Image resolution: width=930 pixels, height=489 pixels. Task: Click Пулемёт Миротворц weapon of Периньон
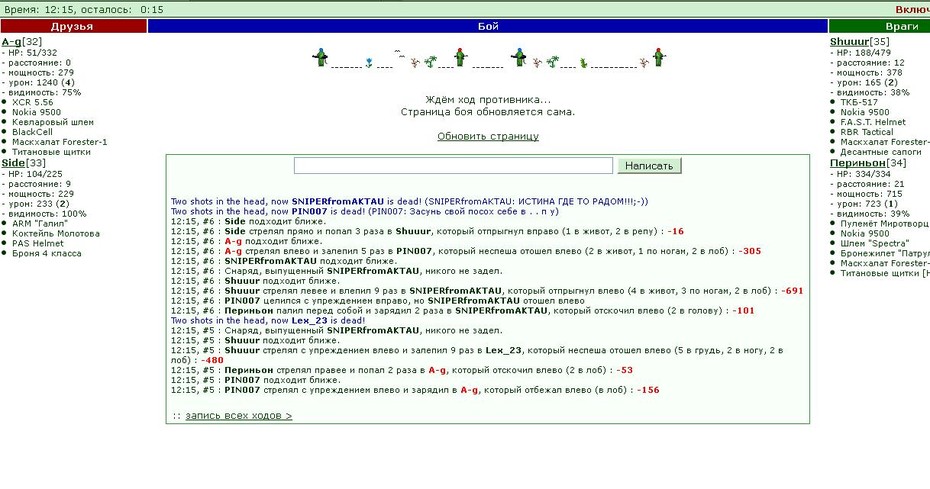884,224
